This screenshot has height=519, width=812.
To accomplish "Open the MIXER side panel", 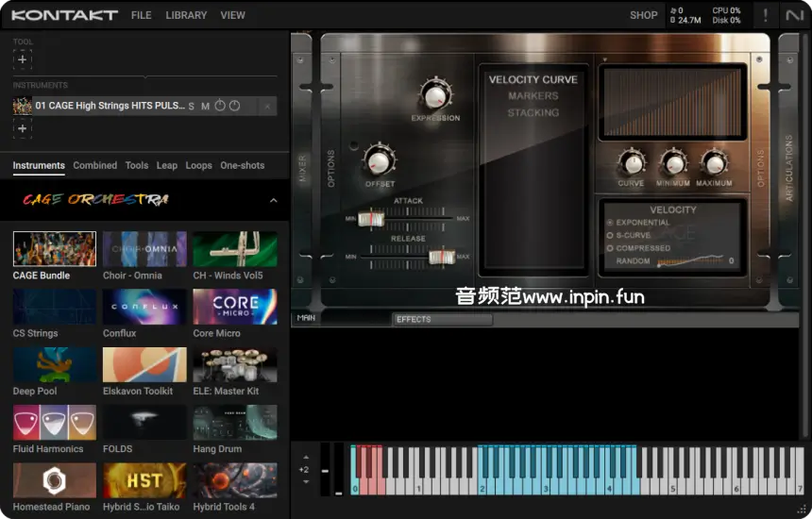I will click(302, 168).
